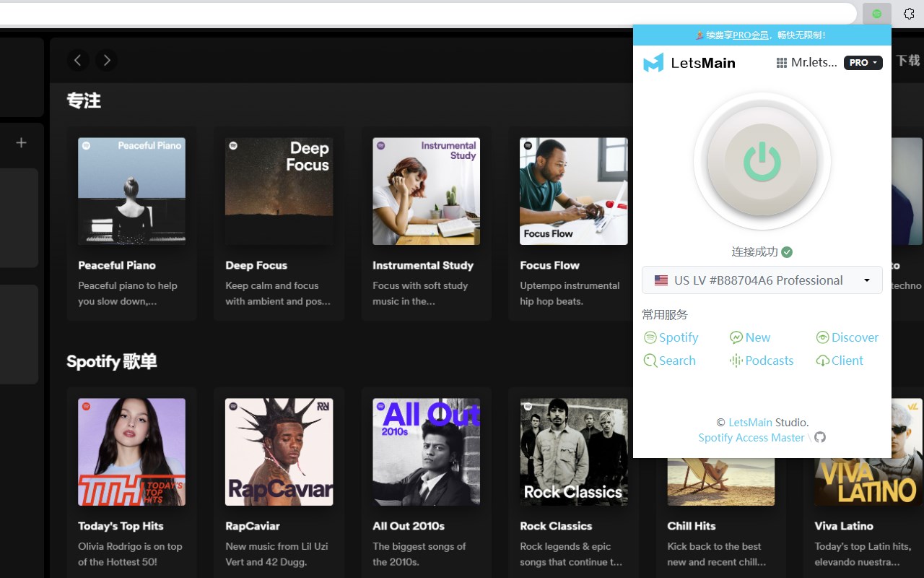Image resolution: width=924 pixels, height=578 pixels.
Task: Click the cloud download icon beside Client
Action: 822,361
